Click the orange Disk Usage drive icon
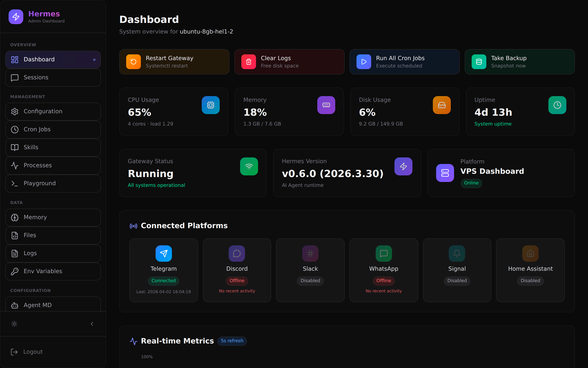Viewport: 588px width, 368px height. point(442,105)
